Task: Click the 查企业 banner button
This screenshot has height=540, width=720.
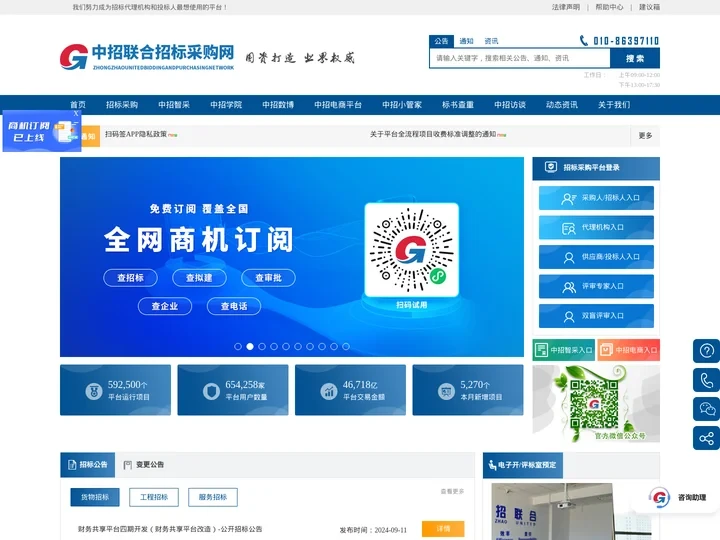Action: [165, 306]
